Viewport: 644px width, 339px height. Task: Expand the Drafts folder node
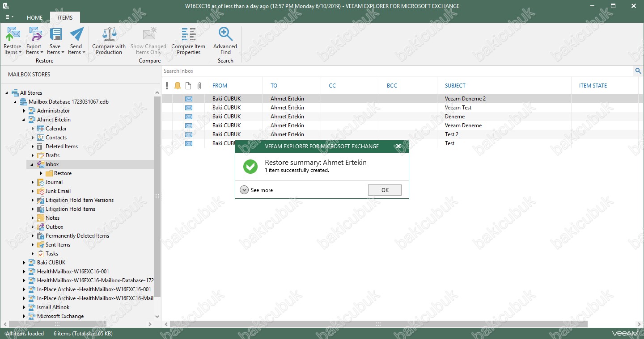click(33, 155)
